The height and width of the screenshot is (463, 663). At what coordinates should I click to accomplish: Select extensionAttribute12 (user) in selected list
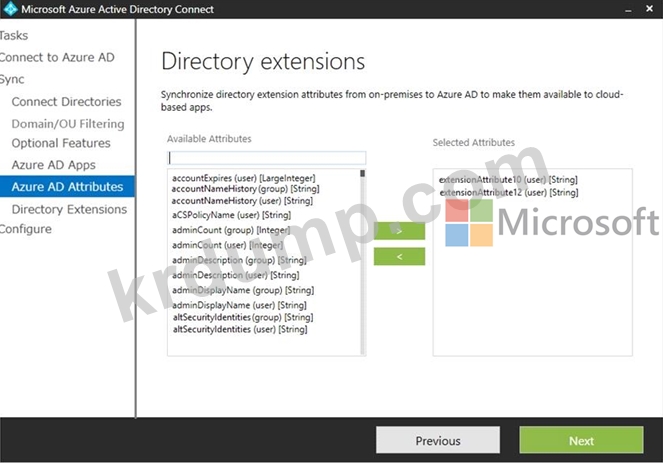pyautogui.click(x=509, y=192)
